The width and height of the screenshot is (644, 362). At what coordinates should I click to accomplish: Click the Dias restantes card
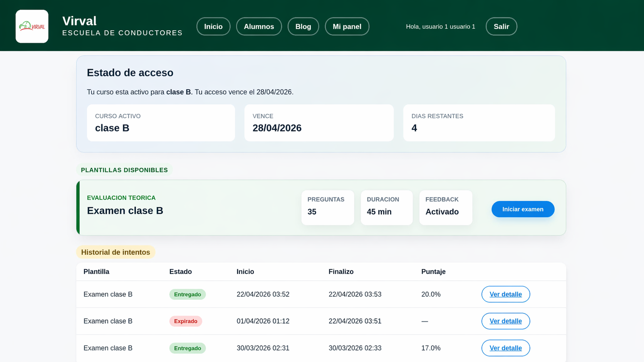tap(479, 123)
